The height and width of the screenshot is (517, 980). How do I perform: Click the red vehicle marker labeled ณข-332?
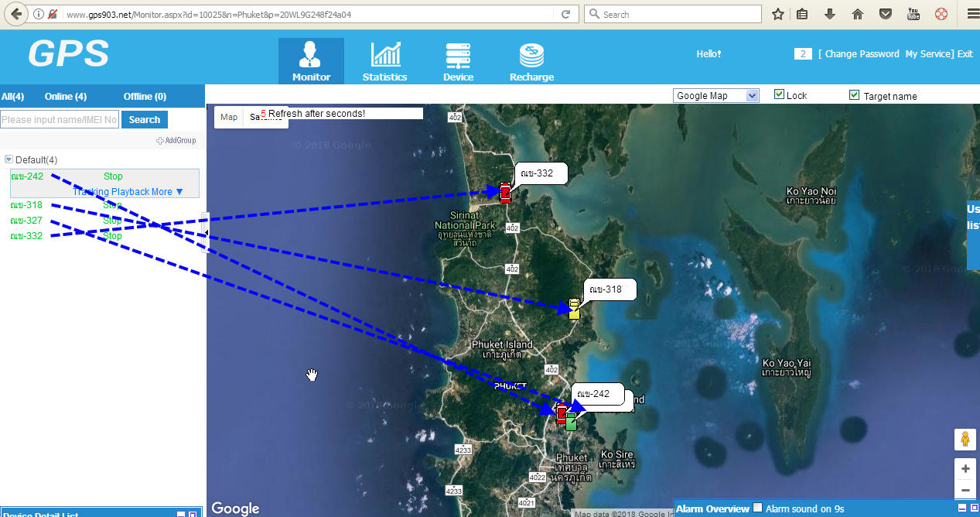click(505, 193)
